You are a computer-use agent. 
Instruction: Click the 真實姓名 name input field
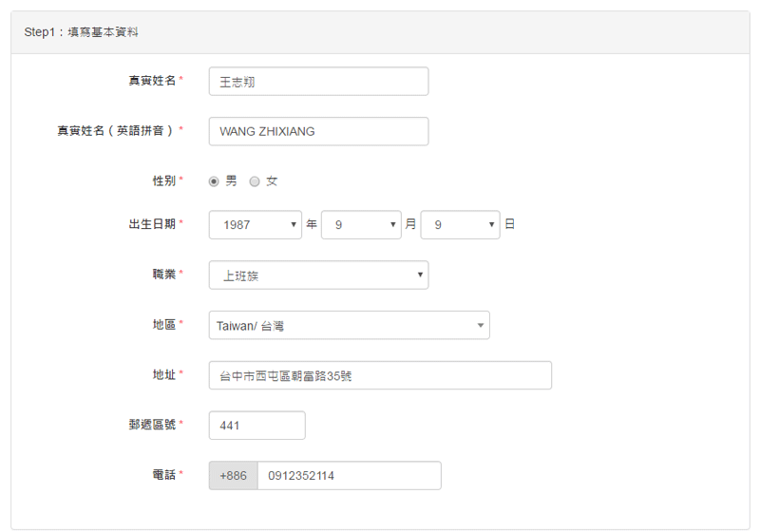318,82
